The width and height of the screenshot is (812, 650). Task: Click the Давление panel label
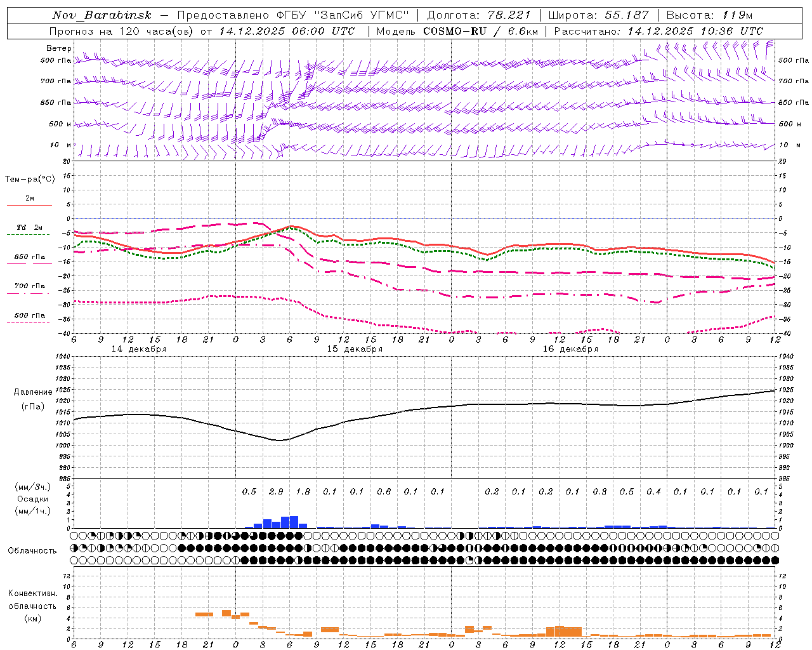pos(33,392)
